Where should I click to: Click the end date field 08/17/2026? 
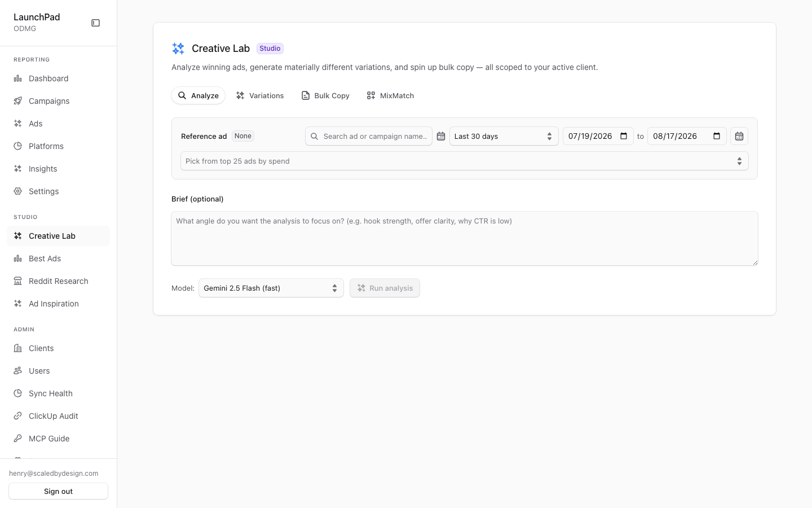687,136
